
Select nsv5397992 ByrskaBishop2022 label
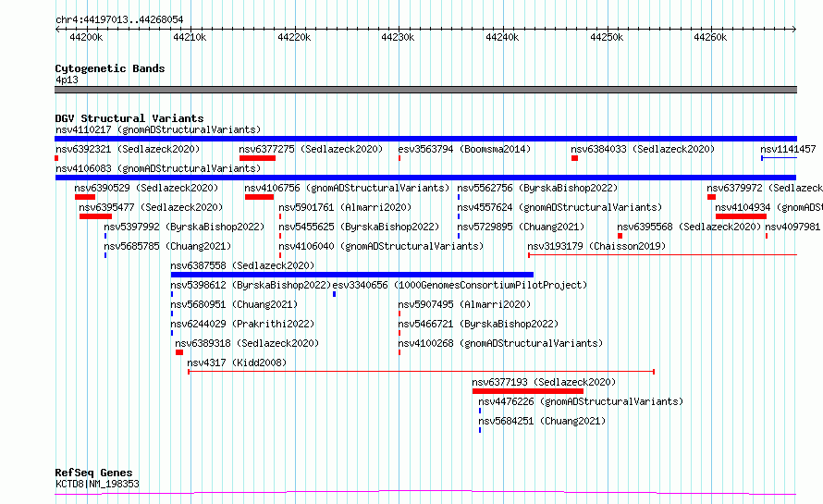tap(184, 227)
